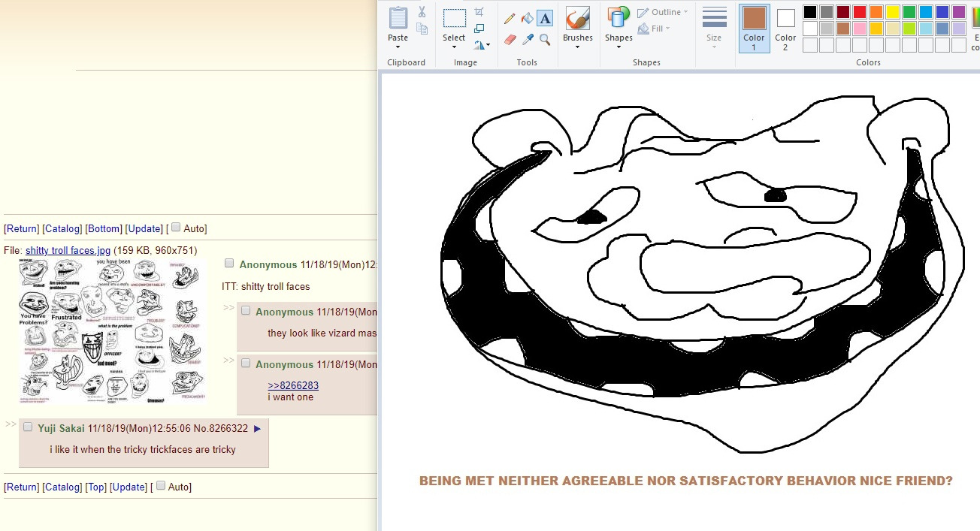
Task: Check the 'i want one' reply checkbox
Action: click(246, 364)
